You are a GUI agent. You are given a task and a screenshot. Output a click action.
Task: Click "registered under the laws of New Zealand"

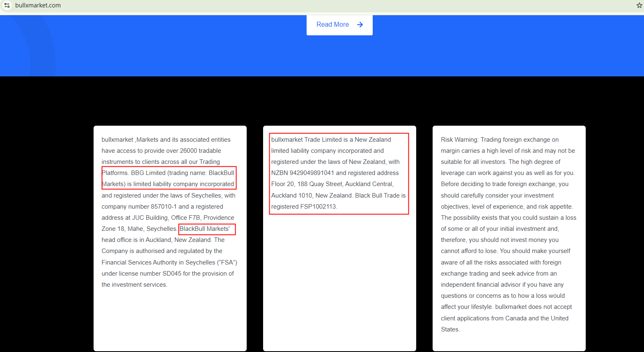pos(328,162)
